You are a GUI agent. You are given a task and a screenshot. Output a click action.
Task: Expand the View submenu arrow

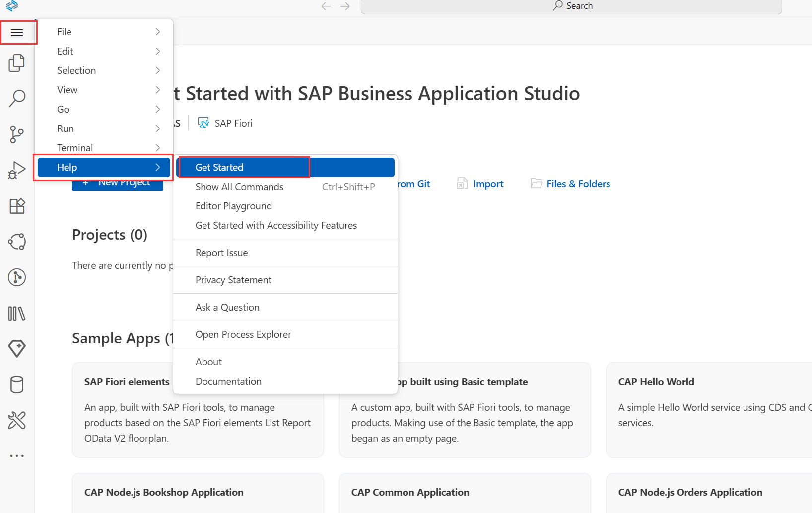click(158, 90)
